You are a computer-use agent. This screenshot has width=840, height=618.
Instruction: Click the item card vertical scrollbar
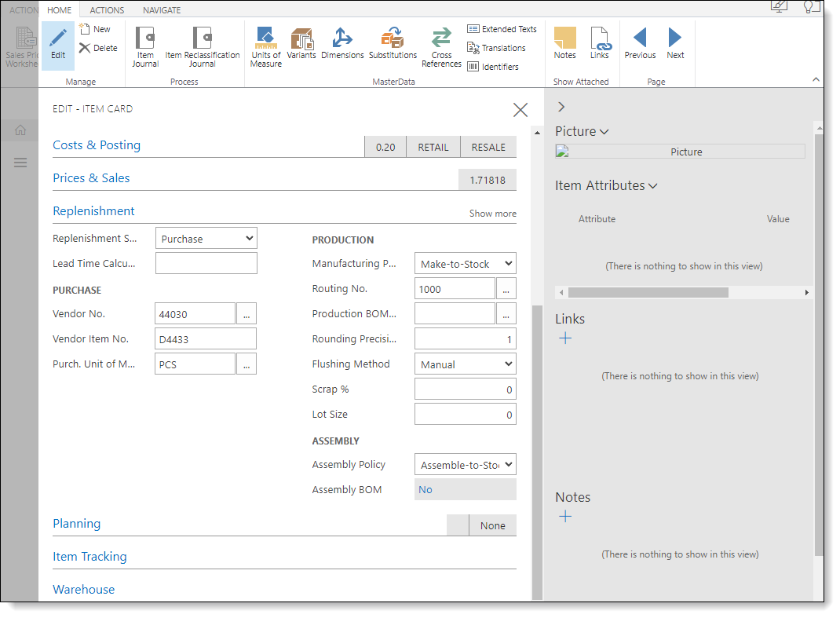[x=537, y=452]
